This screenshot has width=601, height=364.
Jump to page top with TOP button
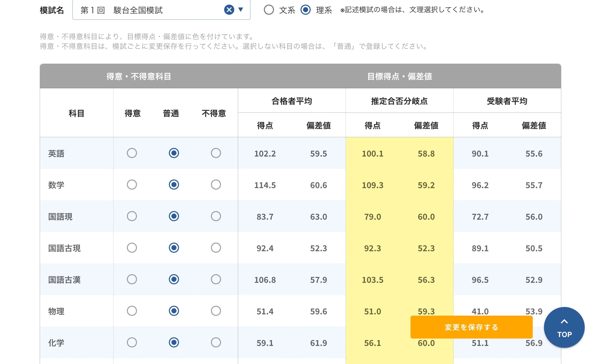tap(564, 328)
